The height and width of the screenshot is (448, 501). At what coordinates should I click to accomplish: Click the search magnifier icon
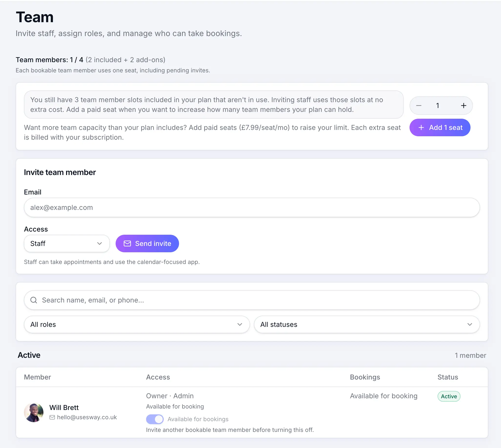click(x=34, y=300)
